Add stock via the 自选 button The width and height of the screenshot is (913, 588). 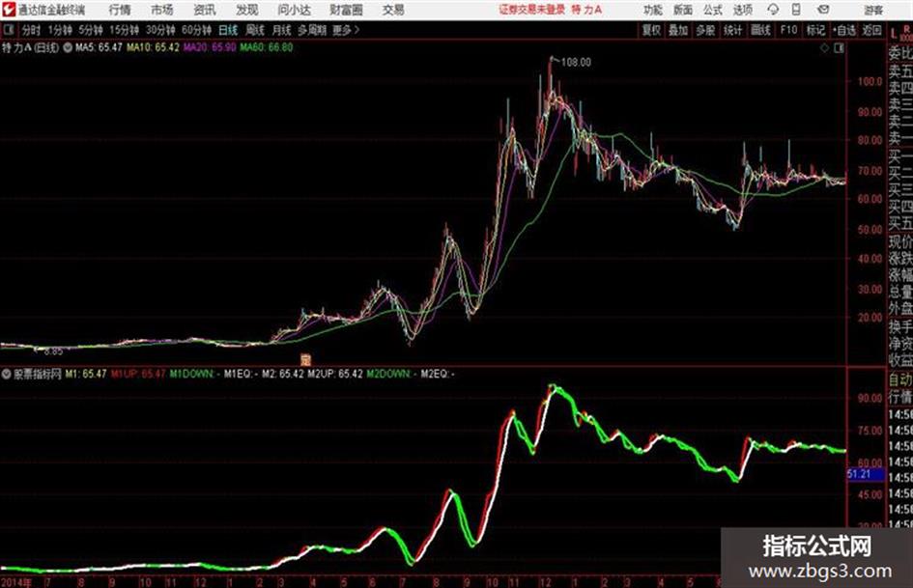(x=843, y=30)
